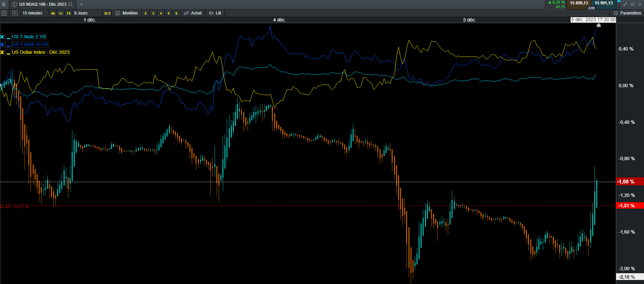Click the bid price 15 899,13
644x284 pixels.
pyautogui.click(x=579, y=3)
